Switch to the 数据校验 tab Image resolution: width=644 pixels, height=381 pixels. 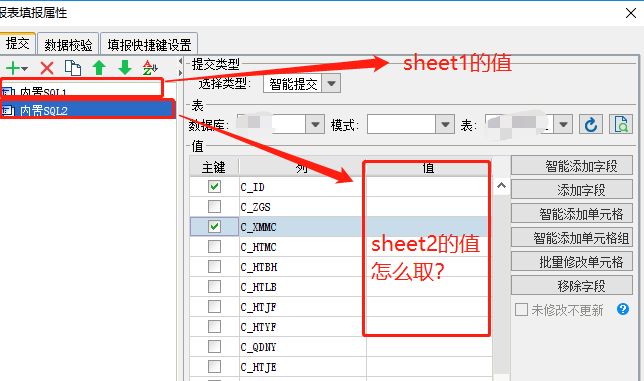(68, 44)
